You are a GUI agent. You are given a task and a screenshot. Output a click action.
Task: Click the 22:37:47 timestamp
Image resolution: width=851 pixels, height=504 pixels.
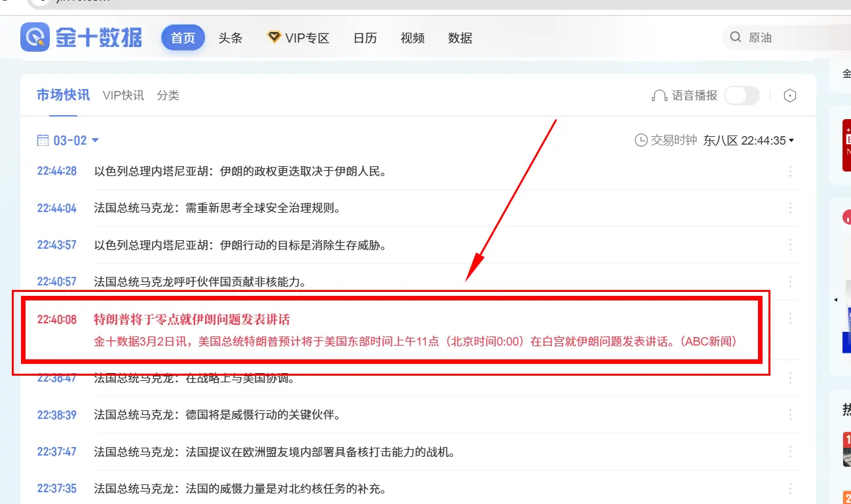(57, 452)
